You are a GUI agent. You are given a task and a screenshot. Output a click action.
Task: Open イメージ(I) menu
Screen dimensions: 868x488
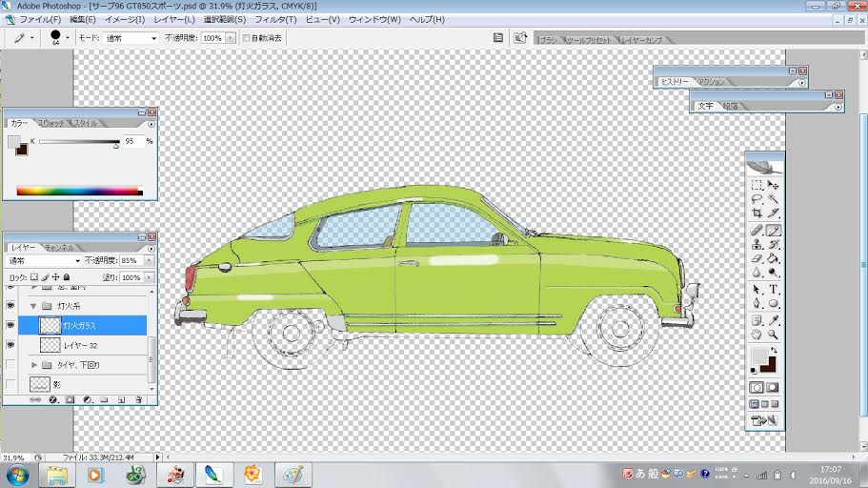coord(125,19)
